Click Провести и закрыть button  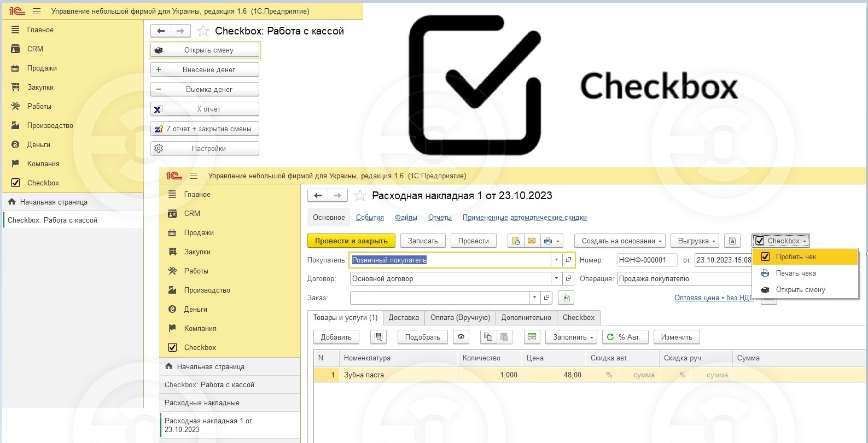[x=351, y=241]
